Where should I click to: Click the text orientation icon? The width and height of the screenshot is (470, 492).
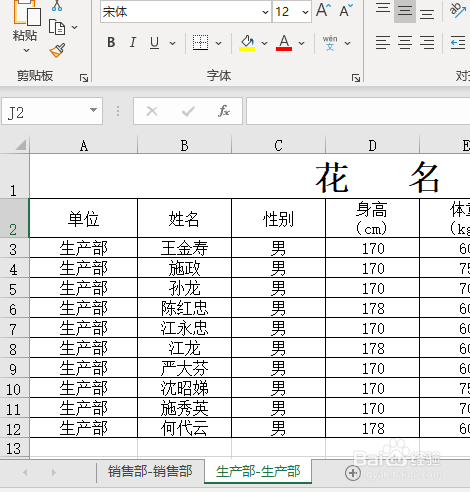pos(458,10)
